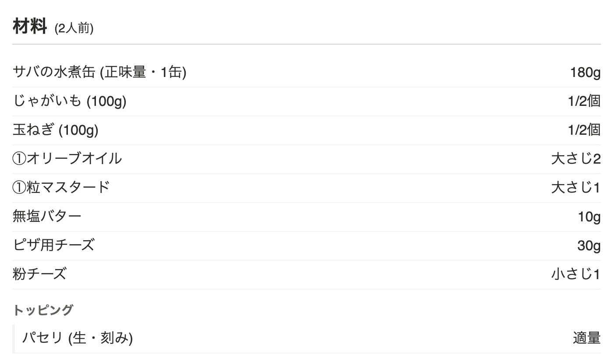The width and height of the screenshot is (615, 364).
Task: Select the ①粒マスタード ingredient
Action: [x=61, y=187]
